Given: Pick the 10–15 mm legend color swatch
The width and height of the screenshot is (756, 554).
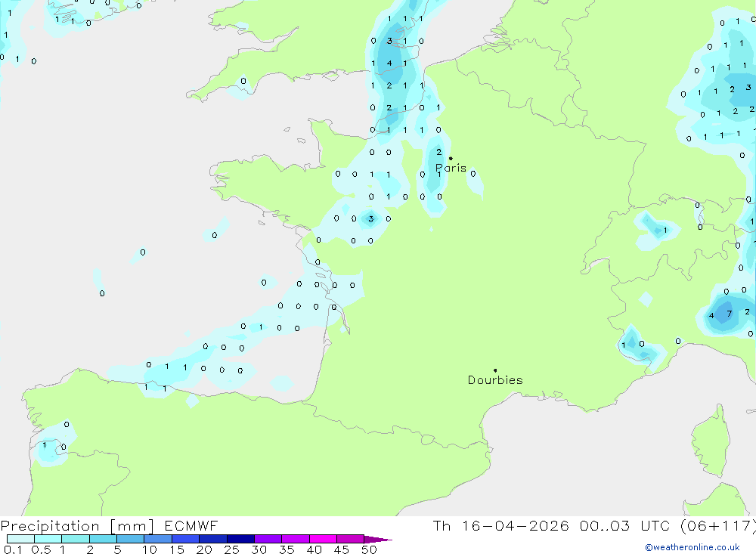Looking at the screenshot, I should pyautogui.click(x=158, y=539).
